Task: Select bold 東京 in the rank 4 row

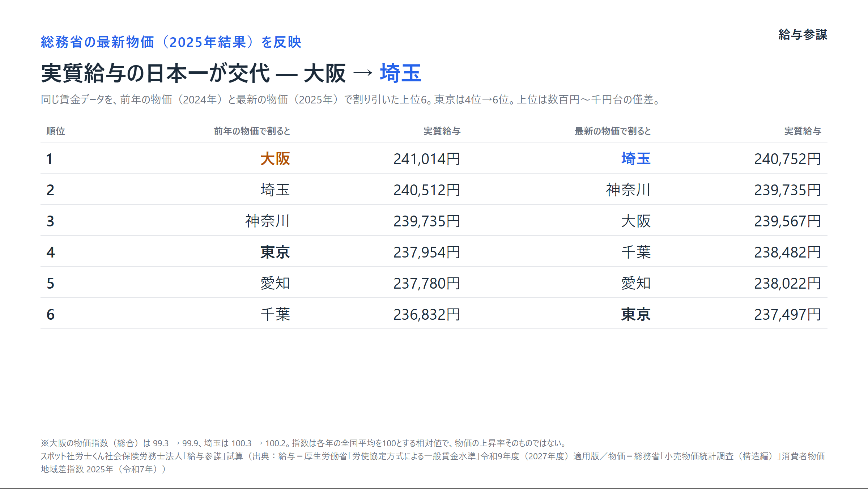Action: point(275,252)
